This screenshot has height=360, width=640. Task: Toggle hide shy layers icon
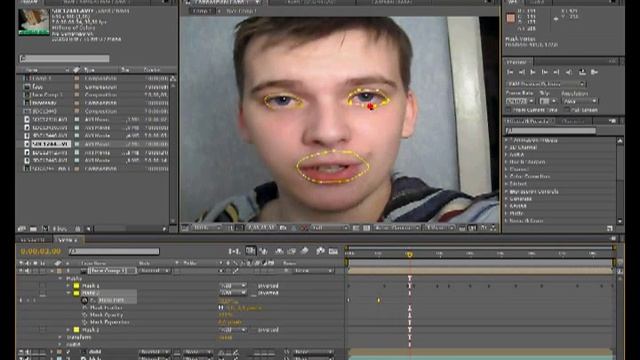click(x=279, y=251)
